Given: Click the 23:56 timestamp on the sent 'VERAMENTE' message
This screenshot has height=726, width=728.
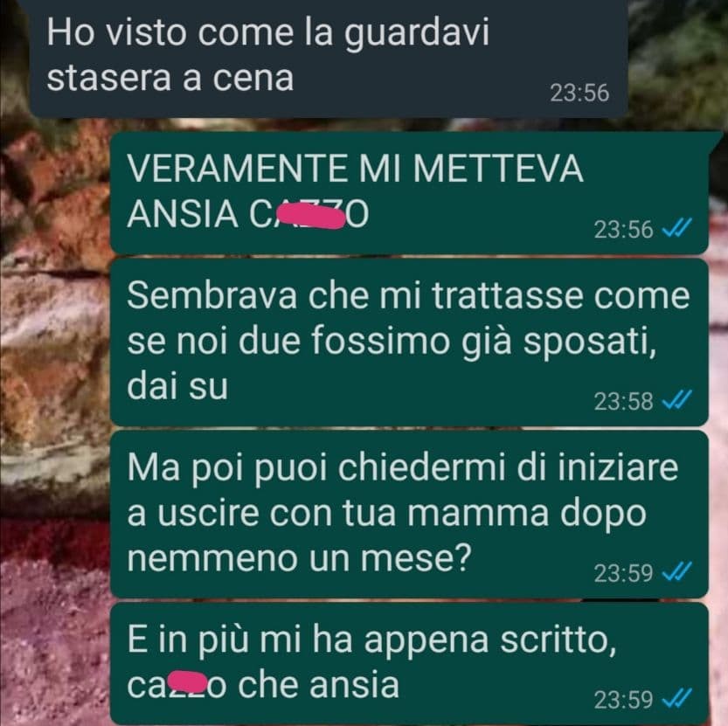Looking at the screenshot, I should (623, 229).
